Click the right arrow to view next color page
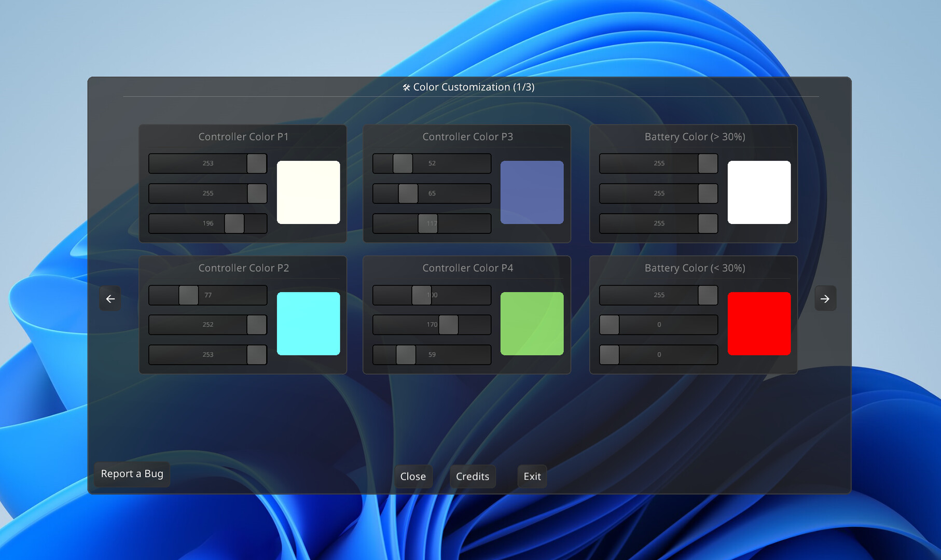Viewport: 941px width, 560px height. tap(825, 298)
